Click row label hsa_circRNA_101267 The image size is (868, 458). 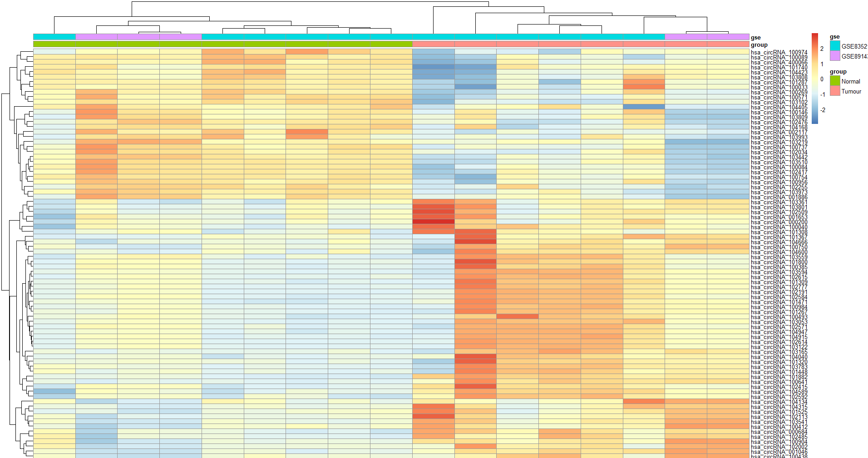pos(779,312)
